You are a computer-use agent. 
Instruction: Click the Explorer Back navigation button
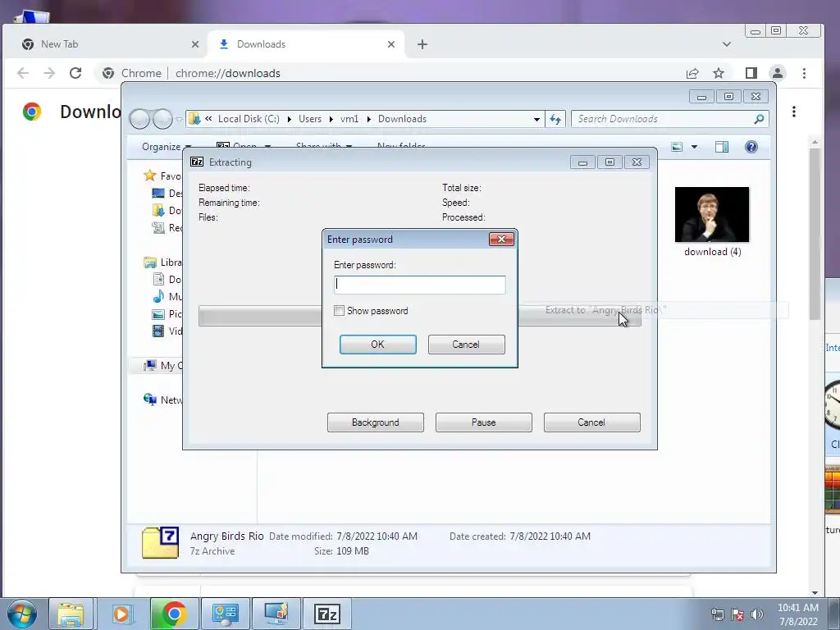(139, 119)
